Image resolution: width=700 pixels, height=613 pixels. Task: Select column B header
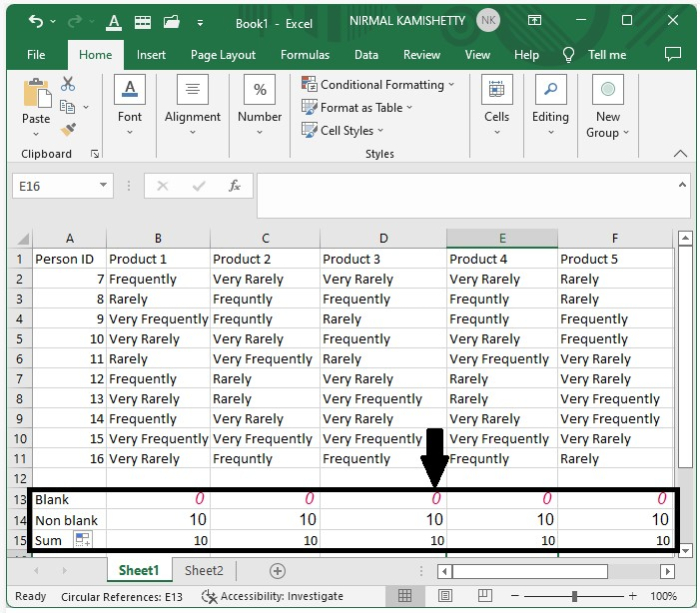click(x=158, y=238)
